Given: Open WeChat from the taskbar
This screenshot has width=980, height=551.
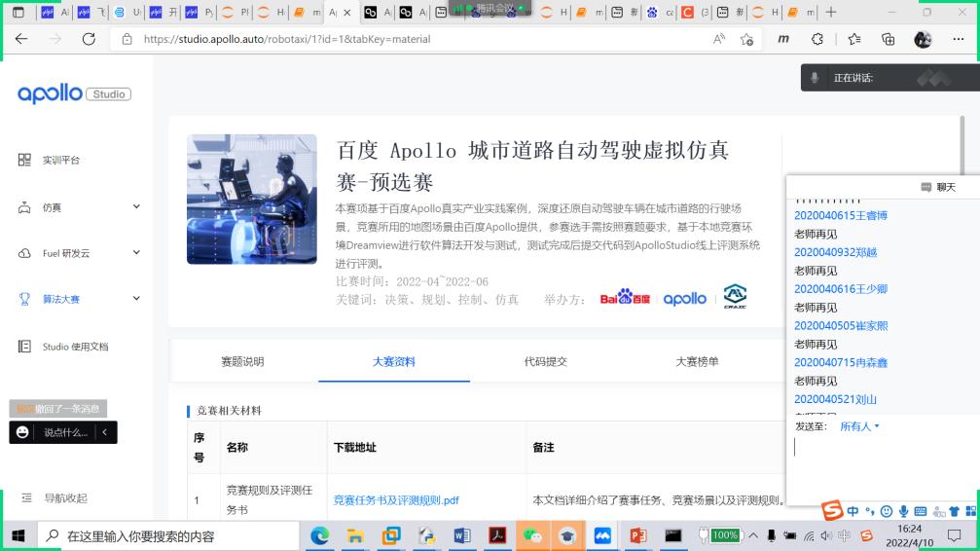Looking at the screenshot, I should (x=532, y=536).
